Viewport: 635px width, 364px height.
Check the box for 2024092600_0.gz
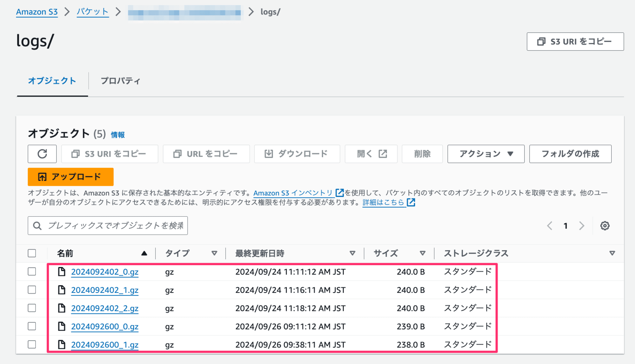tap(32, 326)
